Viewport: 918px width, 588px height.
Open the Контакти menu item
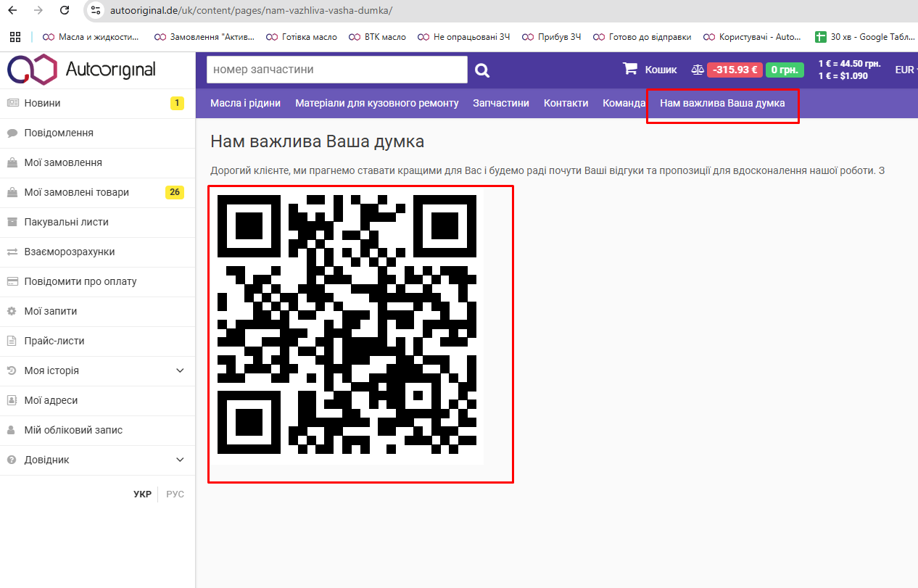coord(566,103)
